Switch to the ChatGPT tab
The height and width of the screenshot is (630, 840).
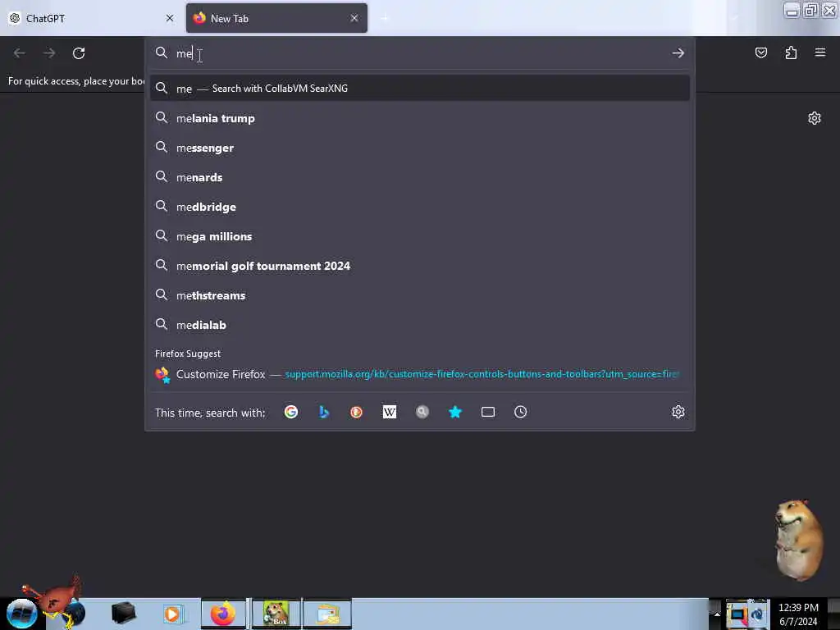tap(91, 18)
